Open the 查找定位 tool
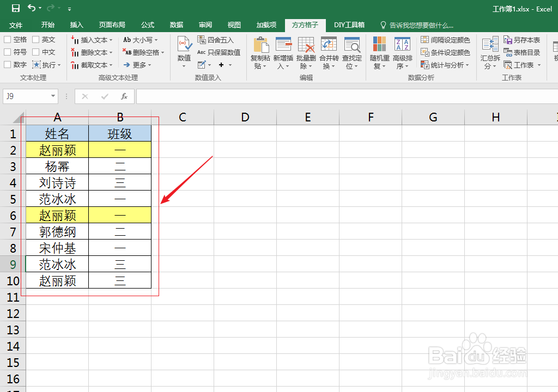 352,53
